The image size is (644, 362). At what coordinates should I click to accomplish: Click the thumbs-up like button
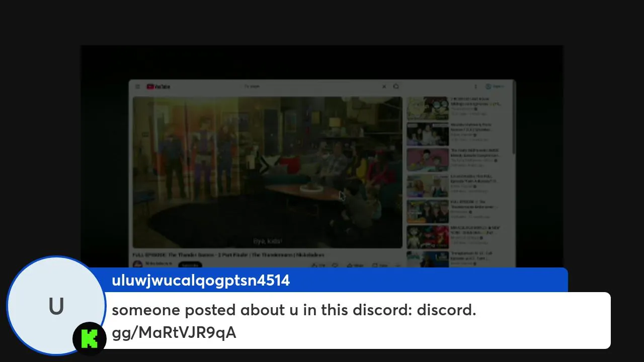coord(317,265)
